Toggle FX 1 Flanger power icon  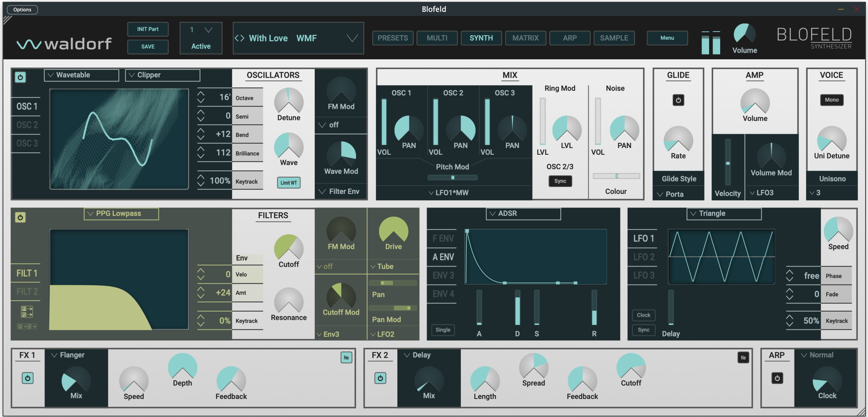click(27, 378)
